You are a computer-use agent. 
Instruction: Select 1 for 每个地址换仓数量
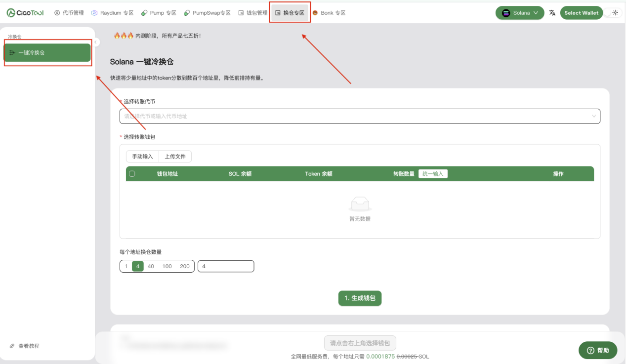tap(126, 266)
